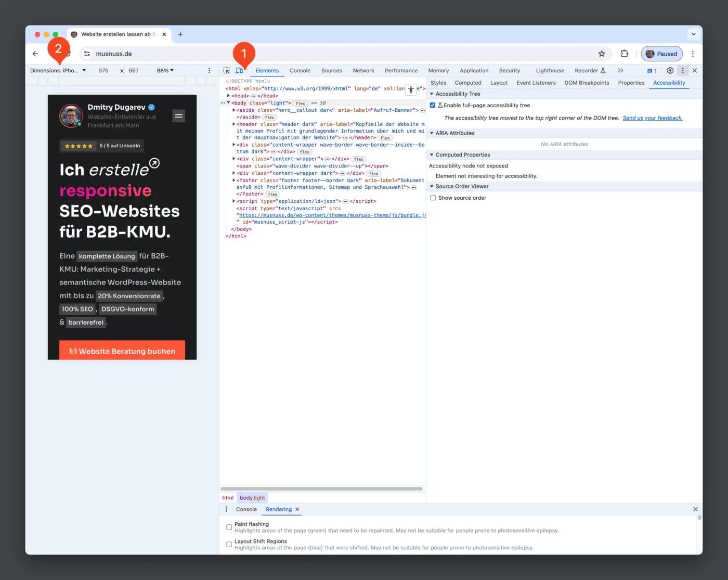
Task: Enable the Layout Shift Regions checkbox
Action: click(x=229, y=544)
